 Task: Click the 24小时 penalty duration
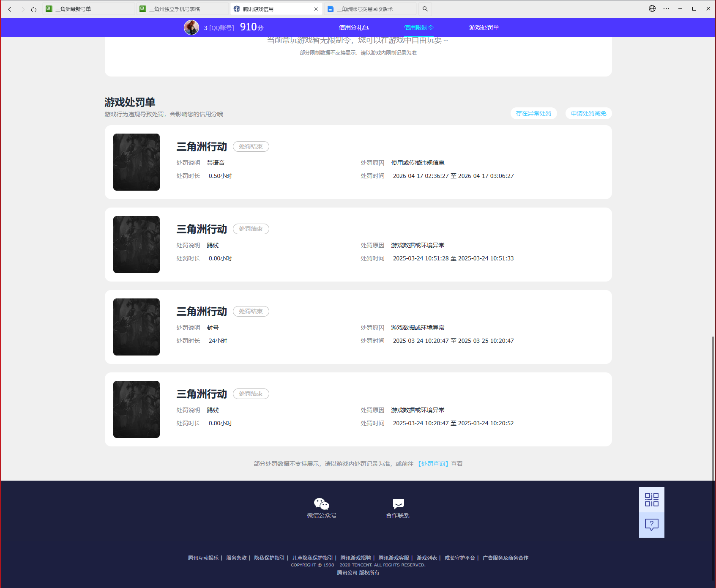pos(218,341)
